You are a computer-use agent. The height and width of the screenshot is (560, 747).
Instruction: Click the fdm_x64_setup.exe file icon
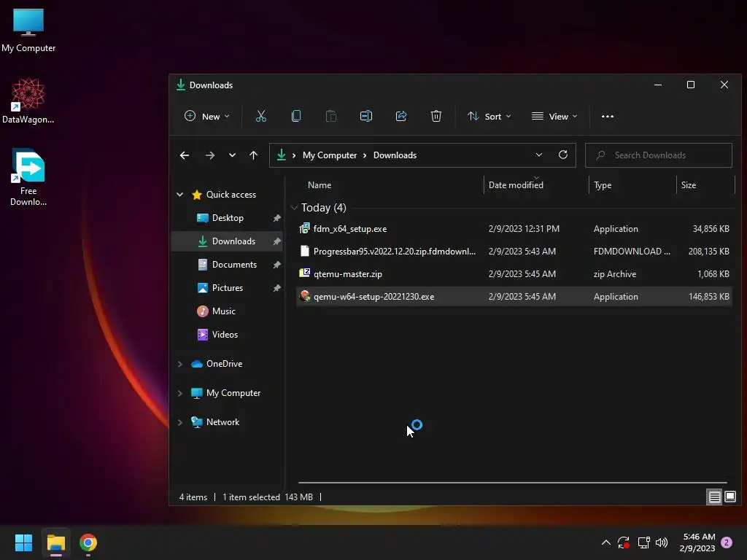coord(304,228)
